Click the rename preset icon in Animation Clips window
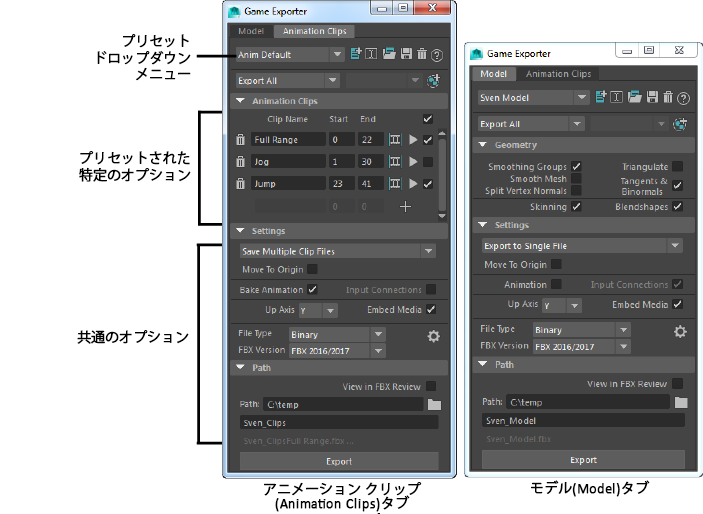Image resolution: width=703 pixels, height=514 pixels. coord(372,54)
